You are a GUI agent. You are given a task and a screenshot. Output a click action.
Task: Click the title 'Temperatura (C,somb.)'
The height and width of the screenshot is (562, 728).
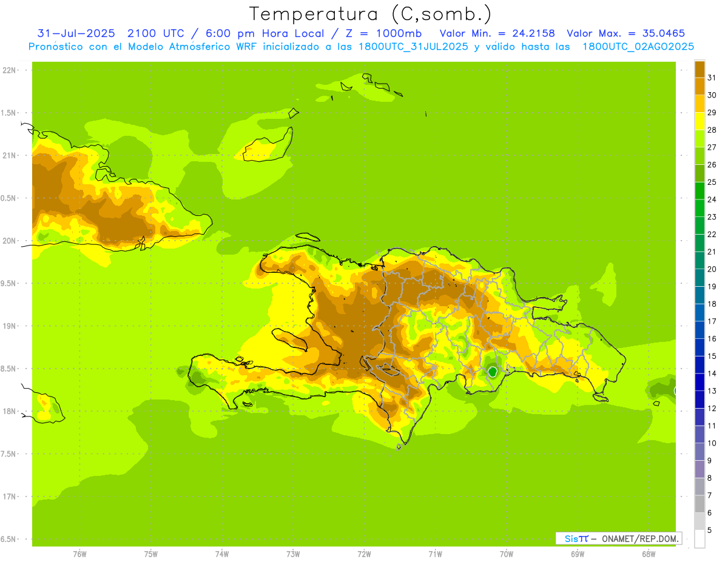370,14
